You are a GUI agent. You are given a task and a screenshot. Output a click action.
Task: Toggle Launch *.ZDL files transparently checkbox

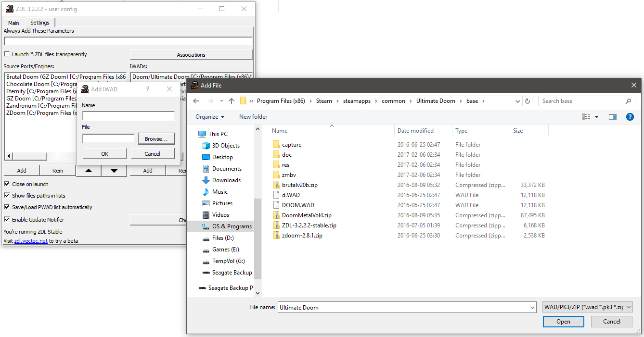7,54
